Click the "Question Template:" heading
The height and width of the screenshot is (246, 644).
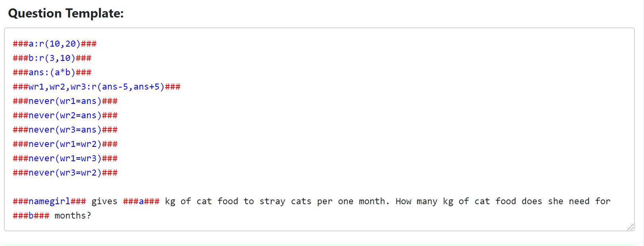click(x=66, y=14)
